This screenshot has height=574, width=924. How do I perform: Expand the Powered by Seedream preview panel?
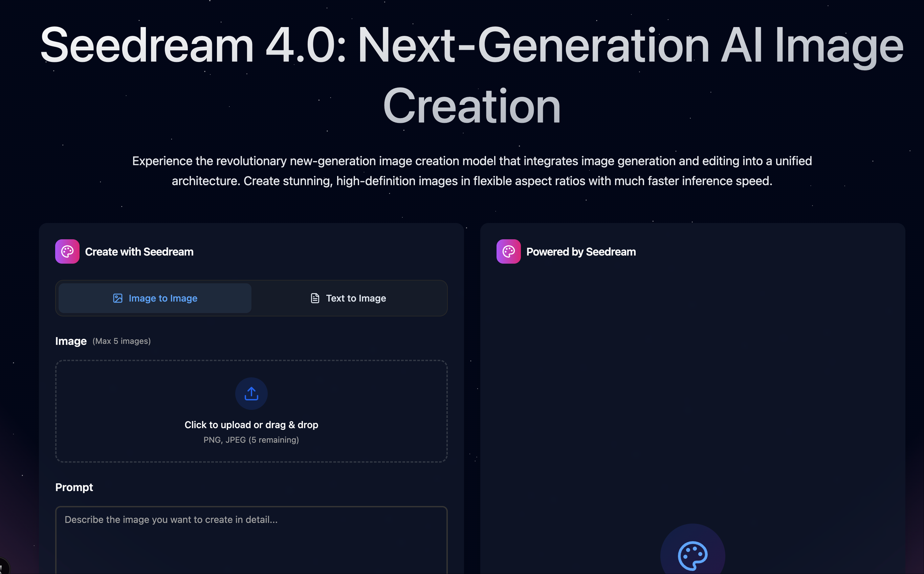coord(581,251)
